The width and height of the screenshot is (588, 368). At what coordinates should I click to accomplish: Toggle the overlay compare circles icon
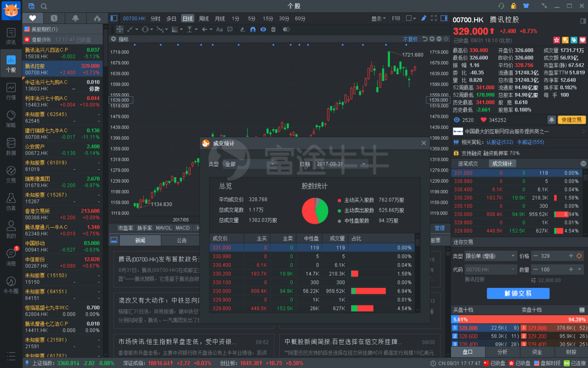click(x=286, y=29)
